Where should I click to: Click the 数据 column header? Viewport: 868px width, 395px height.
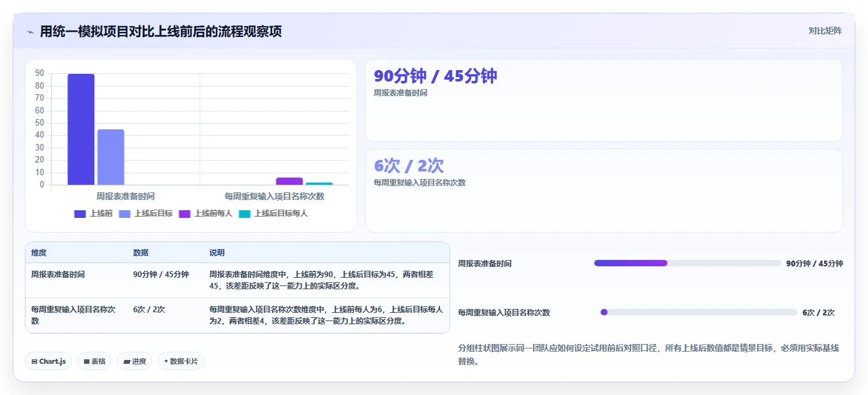click(141, 253)
